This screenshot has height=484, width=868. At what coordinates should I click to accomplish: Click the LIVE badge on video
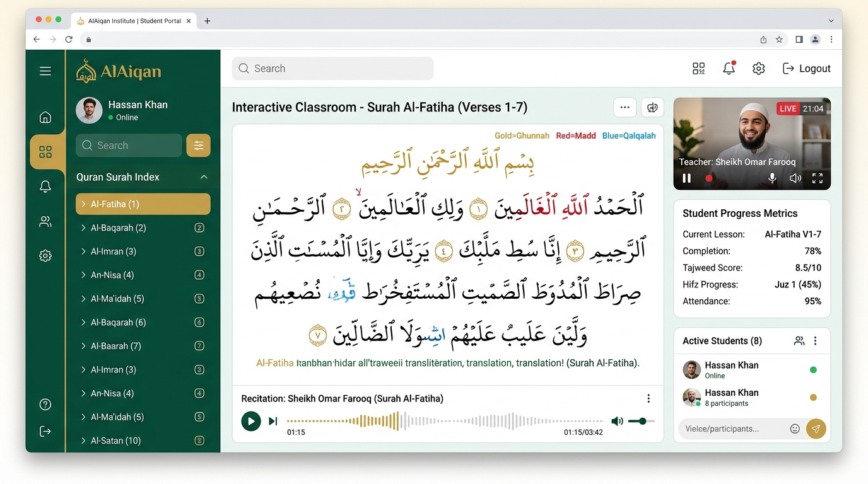[788, 108]
